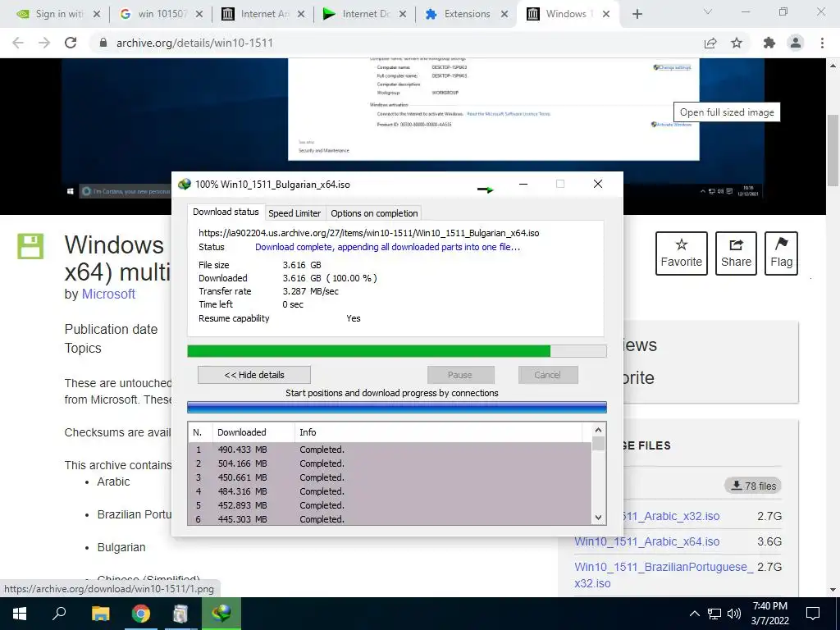Viewport: 840px width, 630px height.
Task: Select connection row 1 with 490.433 MB
Action: tap(390, 450)
